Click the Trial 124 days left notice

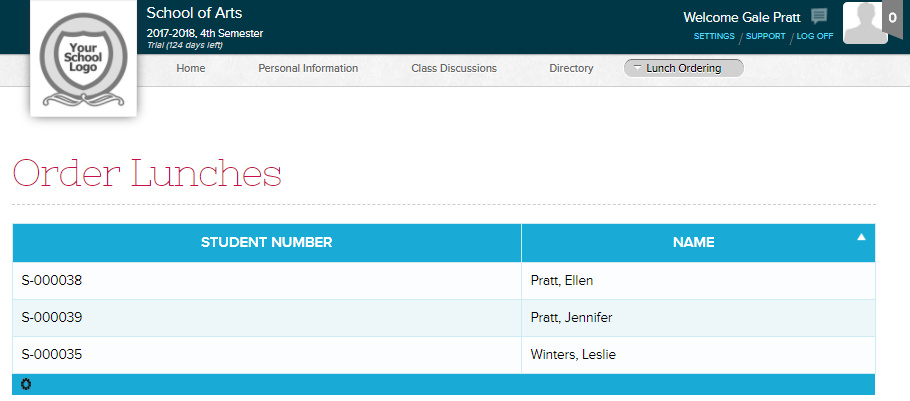(185, 45)
